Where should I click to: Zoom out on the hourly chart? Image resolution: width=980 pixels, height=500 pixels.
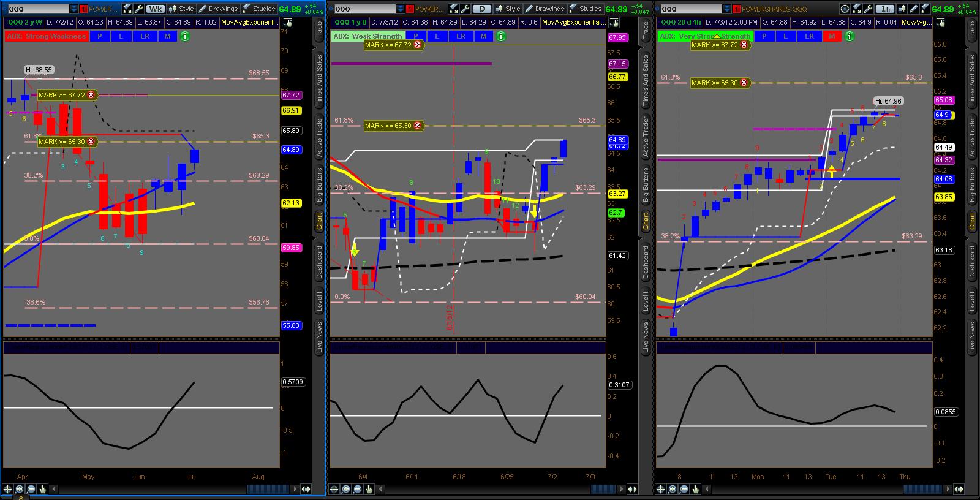point(684,489)
